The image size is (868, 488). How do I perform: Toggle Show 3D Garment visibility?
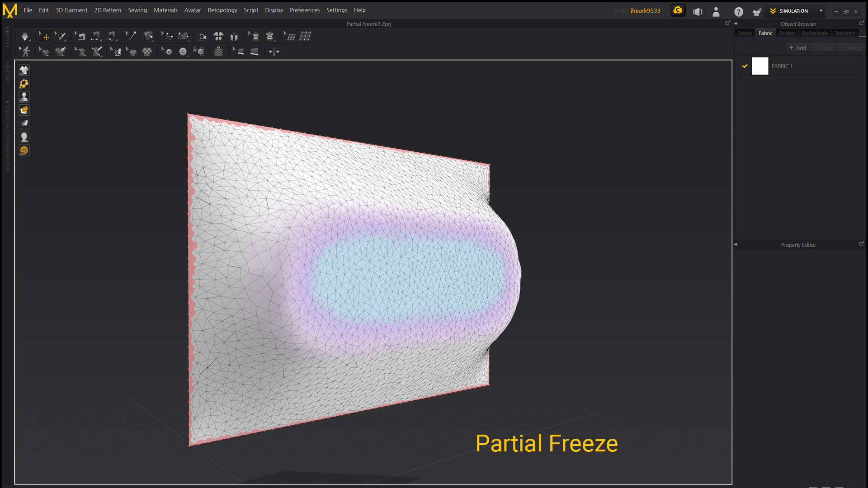(x=24, y=70)
